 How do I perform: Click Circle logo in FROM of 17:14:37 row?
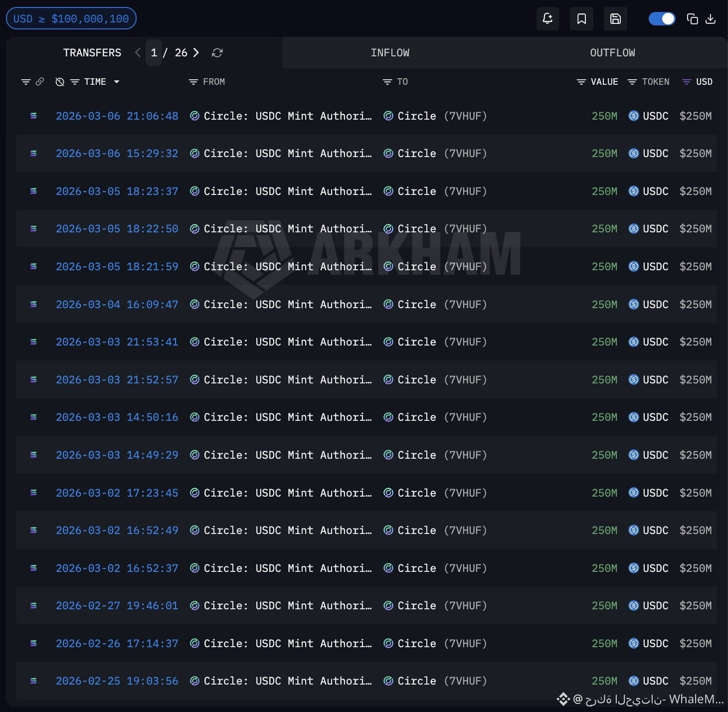click(195, 643)
